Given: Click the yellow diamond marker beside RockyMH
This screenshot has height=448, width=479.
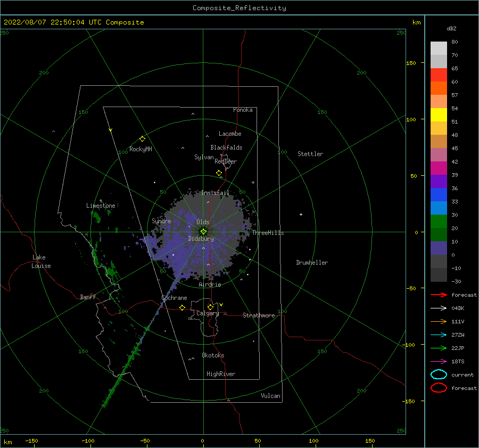Looking at the screenshot, I should click(142, 139).
